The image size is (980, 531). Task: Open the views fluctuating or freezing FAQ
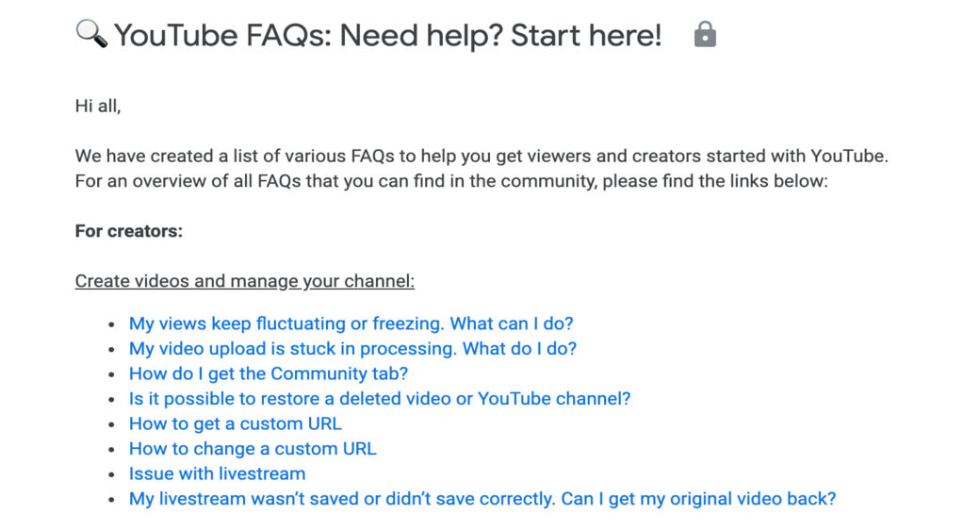[x=351, y=324]
